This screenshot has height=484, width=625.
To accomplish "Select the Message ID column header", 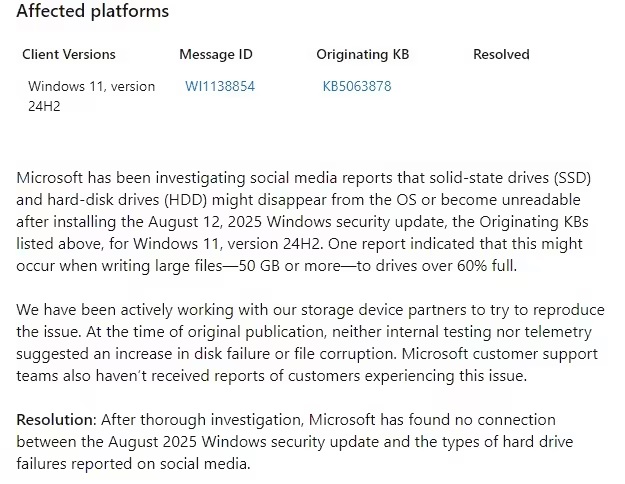I will point(215,54).
